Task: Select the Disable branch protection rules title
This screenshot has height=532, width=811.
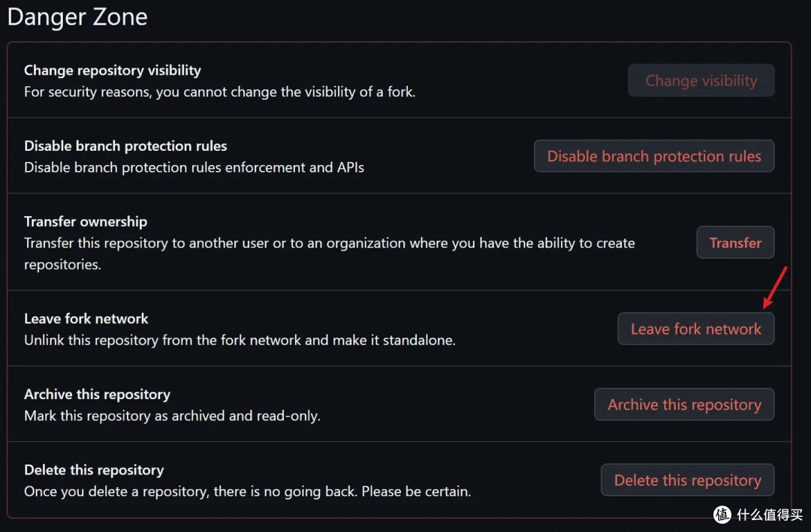Action: [125, 146]
